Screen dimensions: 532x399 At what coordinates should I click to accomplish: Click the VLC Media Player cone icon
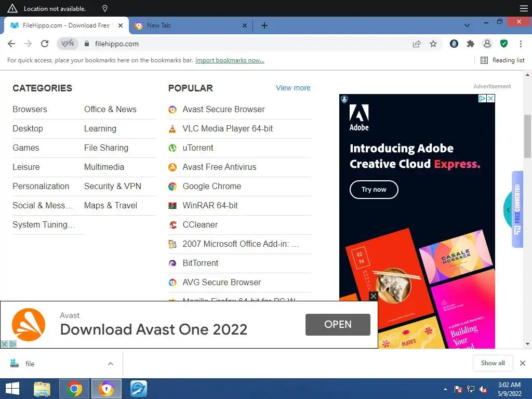[172, 129]
